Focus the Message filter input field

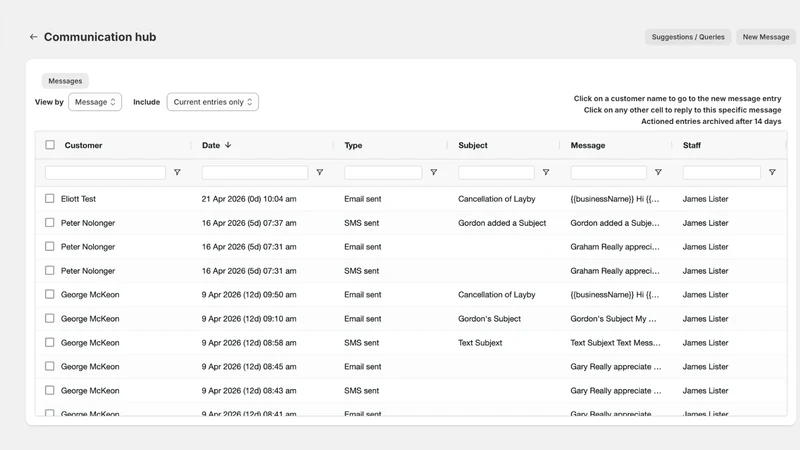[x=609, y=172]
